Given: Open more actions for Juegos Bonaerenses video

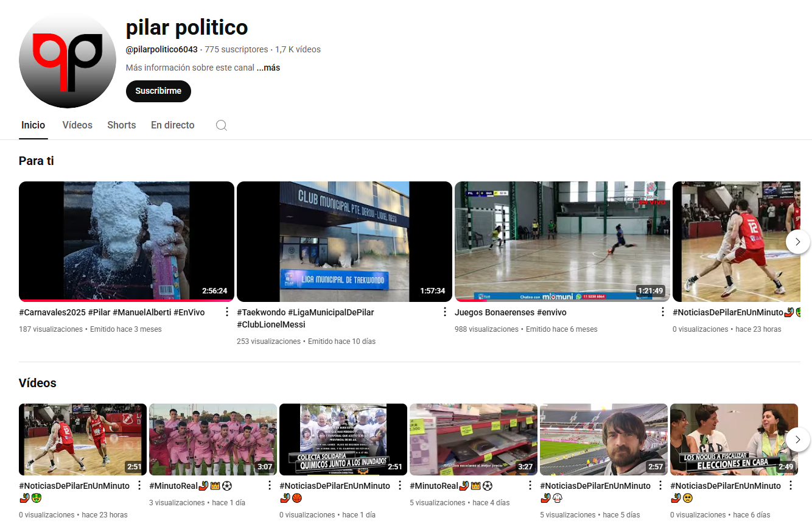Looking at the screenshot, I should click(663, 312).
